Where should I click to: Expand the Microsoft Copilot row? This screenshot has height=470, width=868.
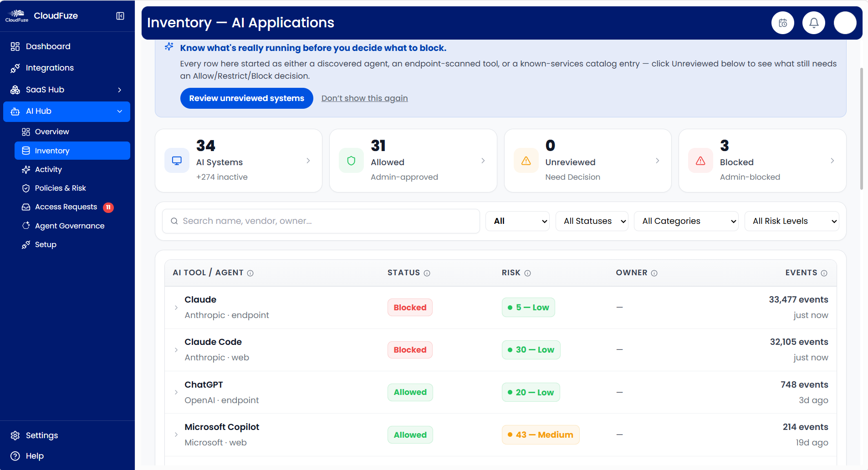tap(176, 435)
